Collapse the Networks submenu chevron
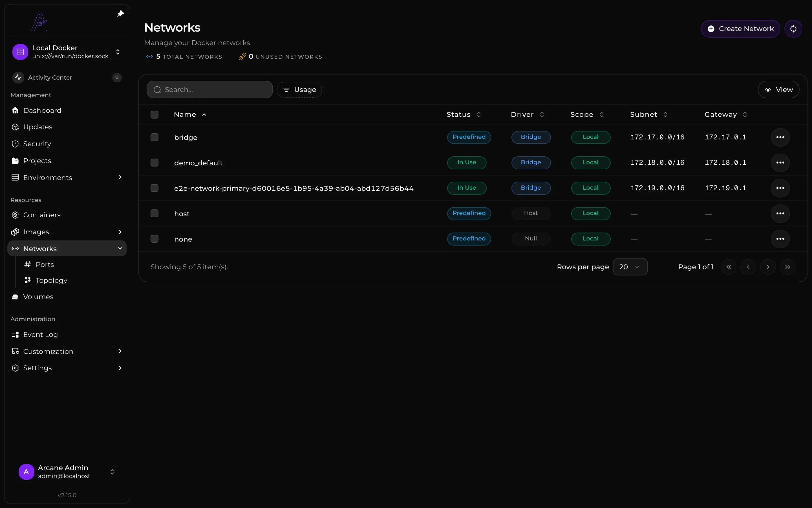 coord(120,249)
